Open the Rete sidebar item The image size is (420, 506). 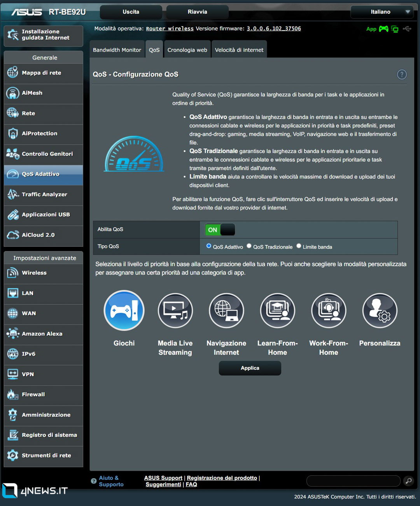pos(43,113)
